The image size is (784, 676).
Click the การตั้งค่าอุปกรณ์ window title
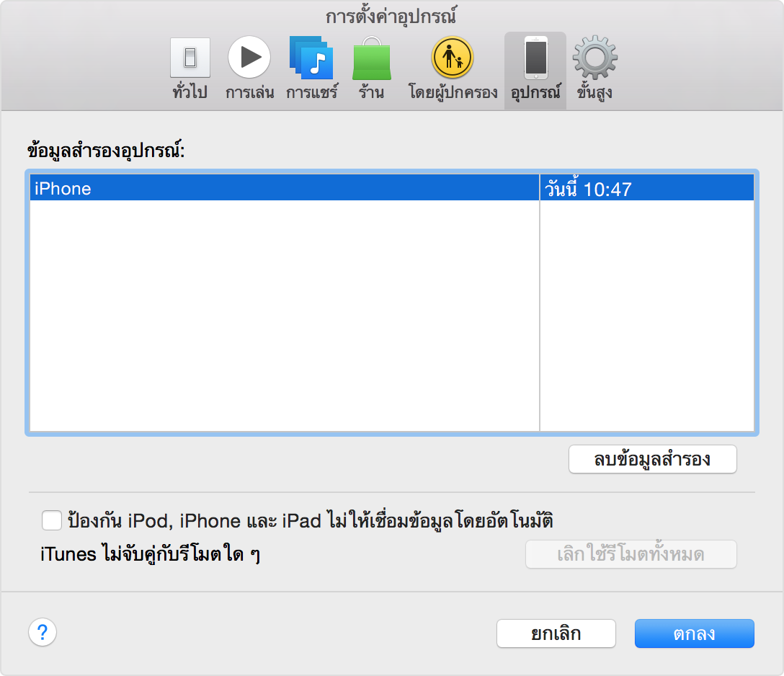pos(391,16)
